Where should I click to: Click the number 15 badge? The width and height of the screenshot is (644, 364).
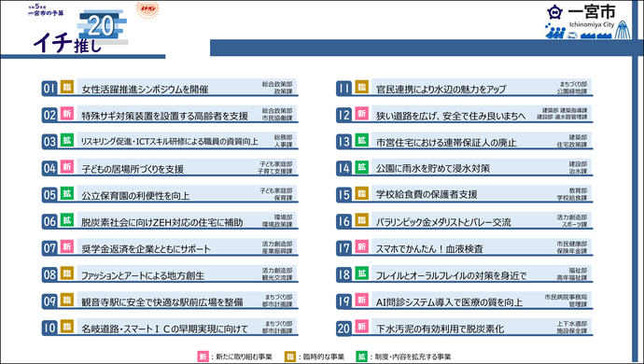tap(343, 195)
